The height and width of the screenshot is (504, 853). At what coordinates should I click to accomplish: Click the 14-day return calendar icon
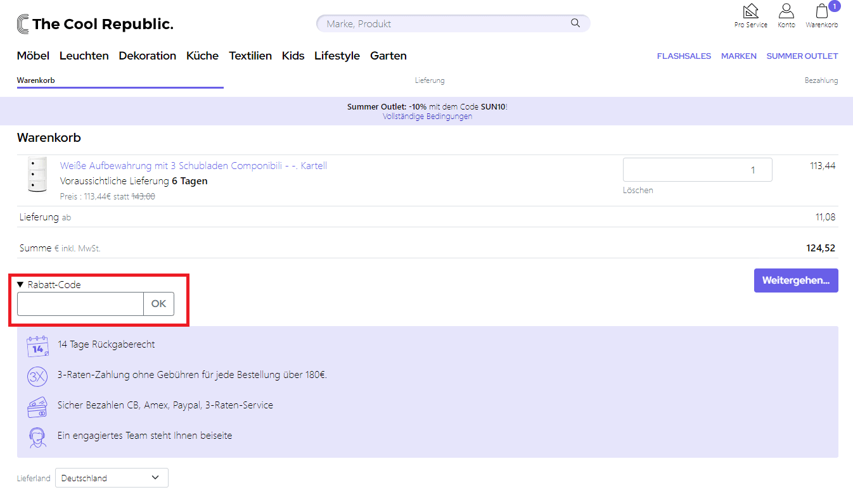pyautogui.click(x=37, y=346)
